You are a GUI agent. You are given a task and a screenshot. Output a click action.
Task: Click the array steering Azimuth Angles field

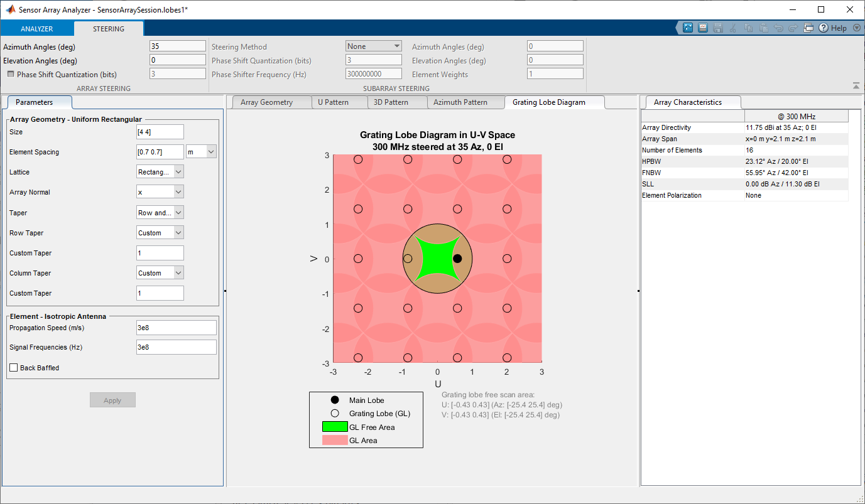pyautogui.click(x=178, y=46)
